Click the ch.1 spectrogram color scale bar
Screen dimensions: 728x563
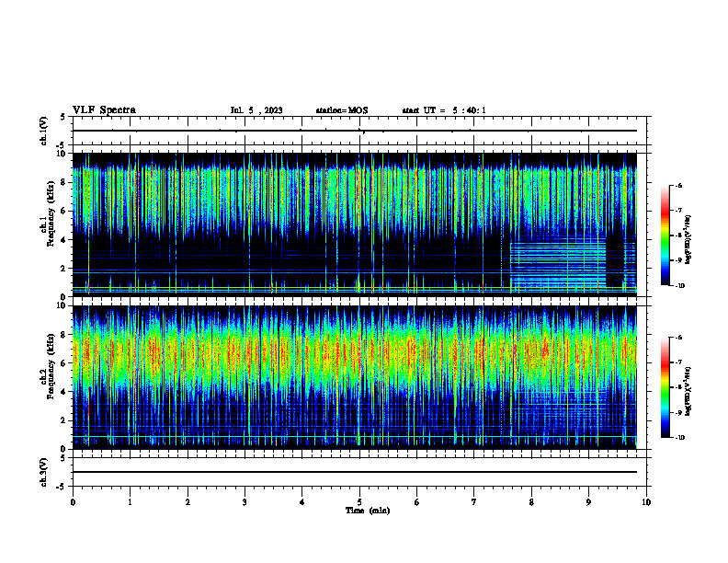click(x=665, y=236)
